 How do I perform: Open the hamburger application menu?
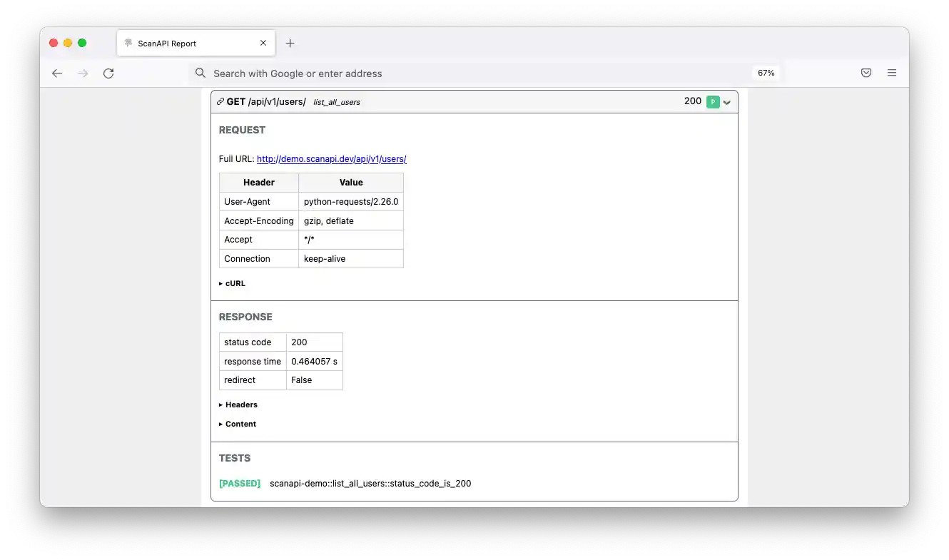pyautogui.click(x=891, y=72)
